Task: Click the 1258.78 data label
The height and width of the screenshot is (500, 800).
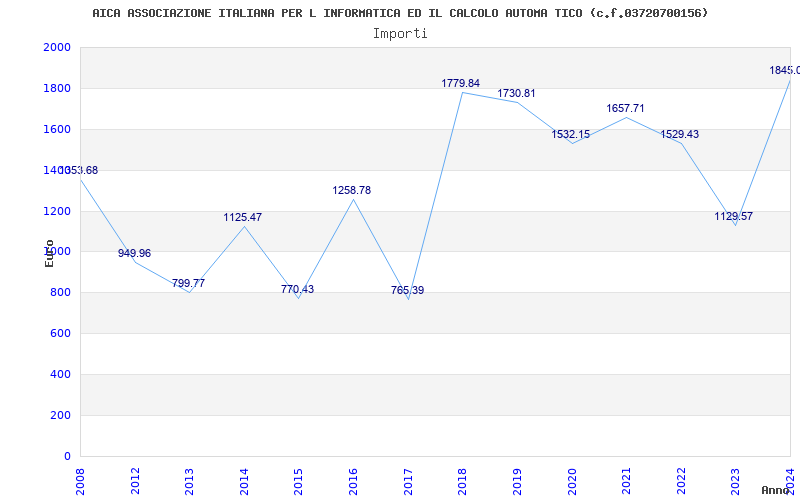Action: [x=352, y=190]
